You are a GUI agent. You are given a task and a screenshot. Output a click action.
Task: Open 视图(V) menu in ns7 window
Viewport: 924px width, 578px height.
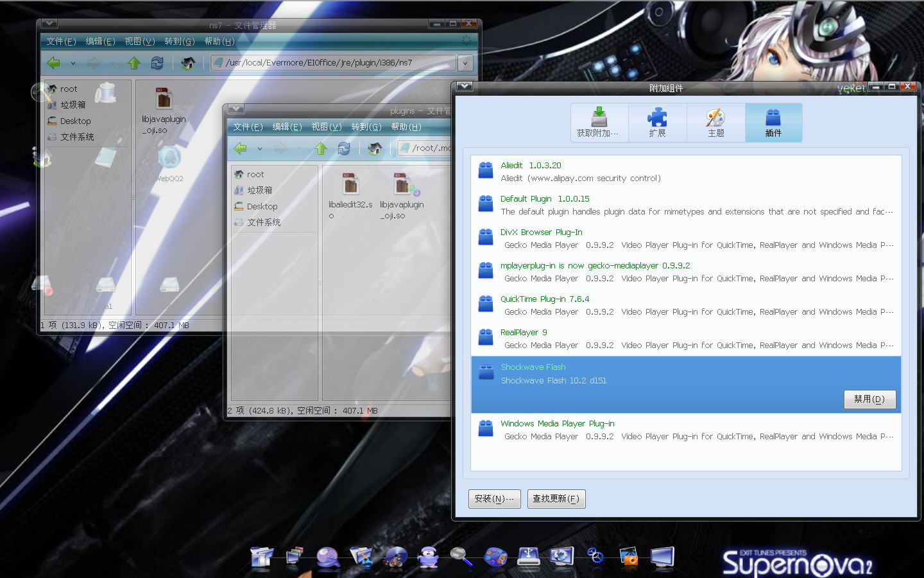[x=140, y=41]
